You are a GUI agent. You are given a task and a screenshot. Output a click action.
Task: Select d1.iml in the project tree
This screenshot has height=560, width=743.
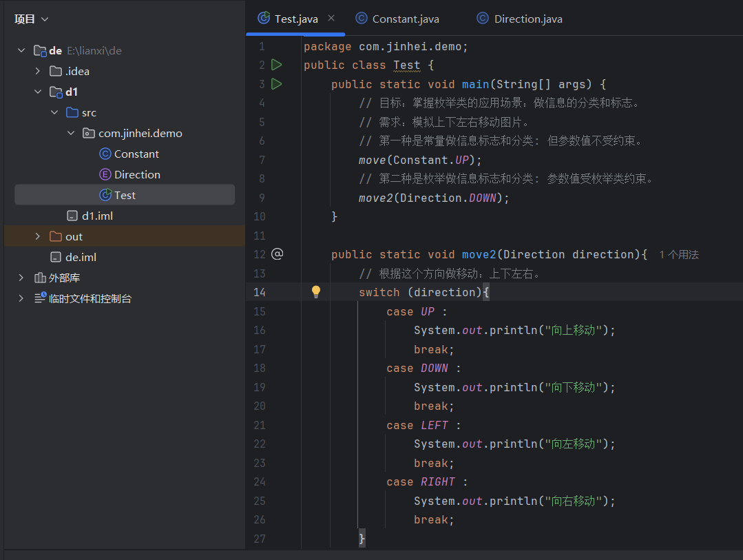click(97, 216)
